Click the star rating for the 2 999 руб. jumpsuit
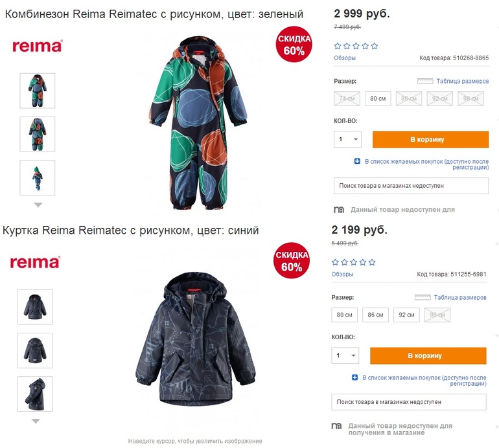The height and width of the screenshot is (448, 499). [356, 46]
